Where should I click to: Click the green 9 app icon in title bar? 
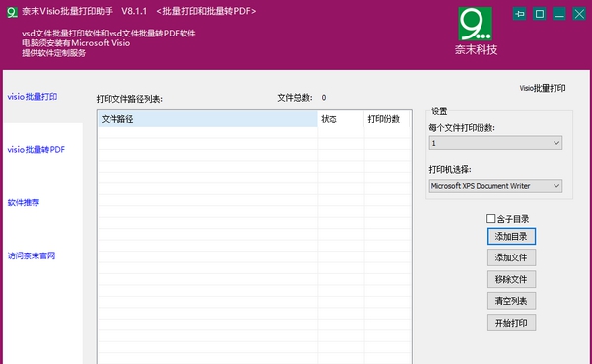tap(12, 12)
